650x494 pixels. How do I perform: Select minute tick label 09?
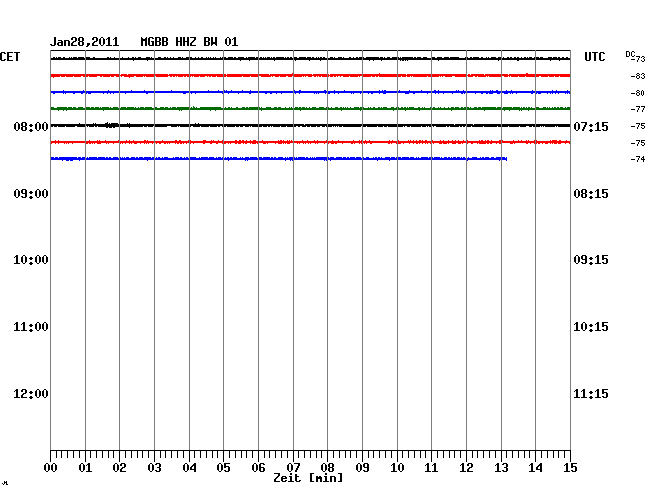pyautogui.click(x=362, y=468)
